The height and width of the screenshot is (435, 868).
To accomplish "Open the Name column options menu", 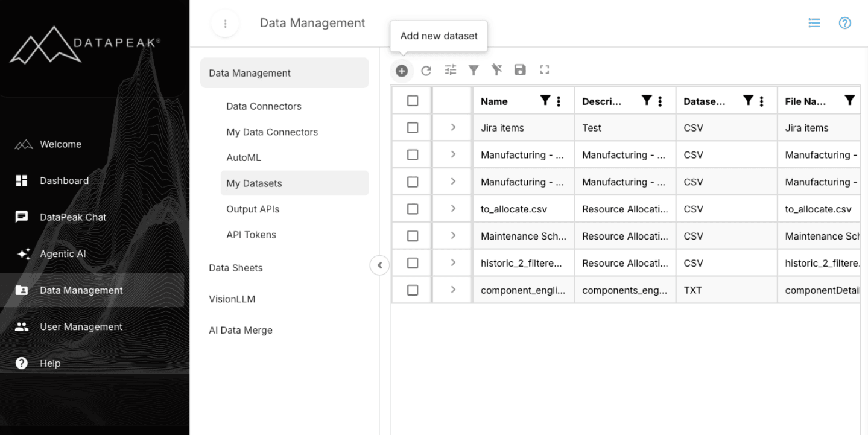I will (x=559, y=101).
